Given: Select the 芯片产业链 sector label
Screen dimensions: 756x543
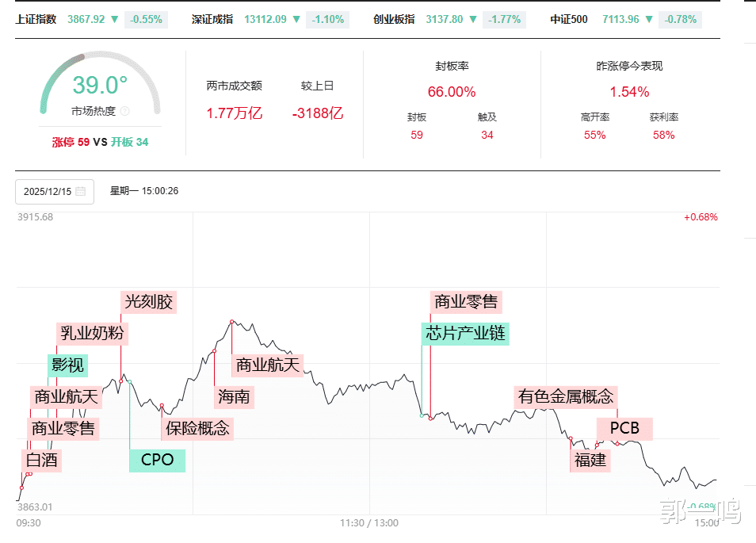Looking at the screenshot, I should [465, 333].
